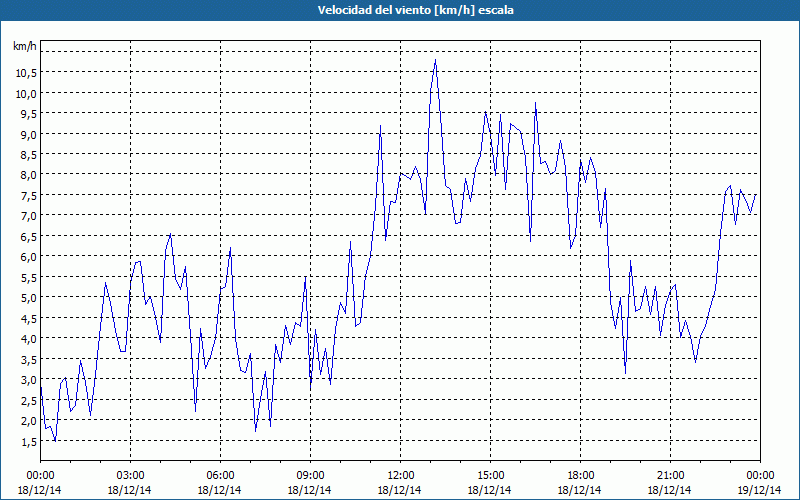The width and height of the screenshot is (800, 500).
Task: Click the '18/12/14' date under '12:00'
Action: 399,490
